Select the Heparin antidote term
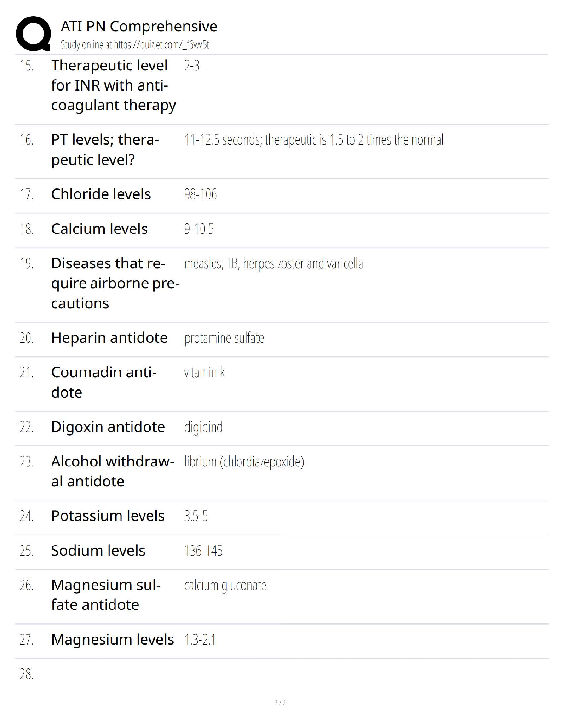Screen dimensions: 563x728 [109, 338]
